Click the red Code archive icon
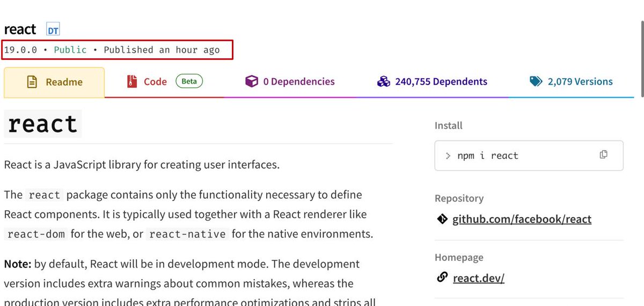 click(x=132, y=81)
